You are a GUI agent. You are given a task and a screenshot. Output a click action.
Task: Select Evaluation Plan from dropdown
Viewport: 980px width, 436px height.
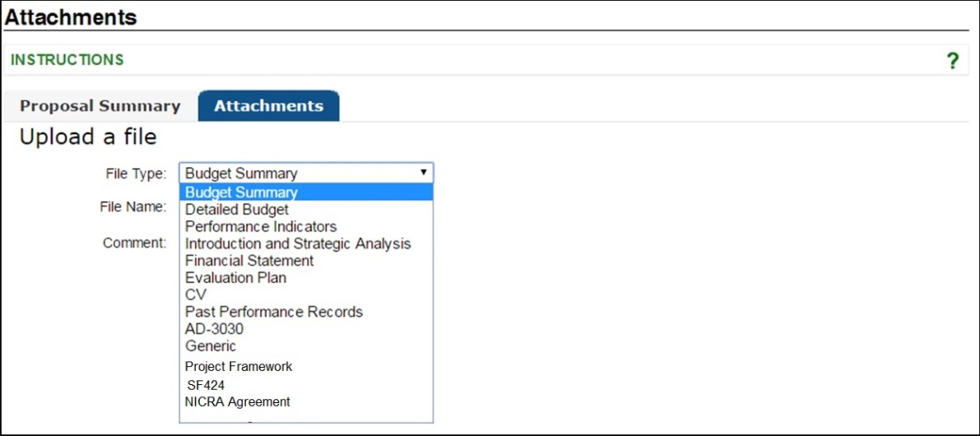[236, 278]
